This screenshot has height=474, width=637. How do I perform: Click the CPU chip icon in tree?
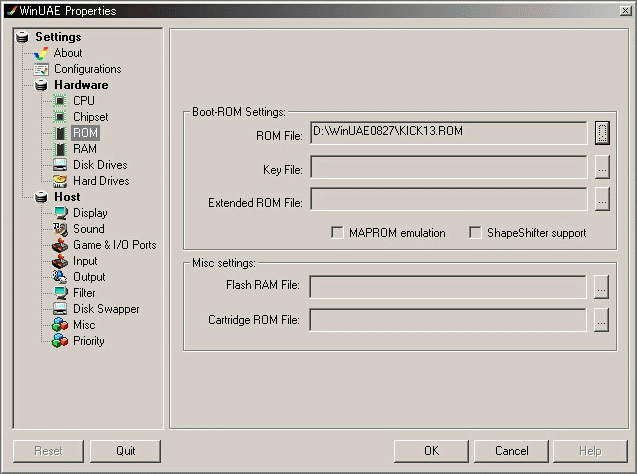pos(59,101)
